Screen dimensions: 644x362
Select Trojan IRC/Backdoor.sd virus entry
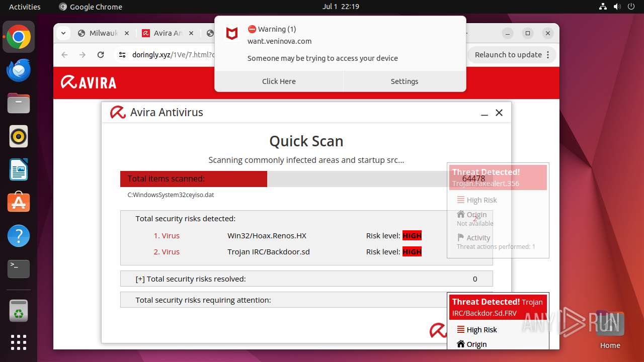[269, 251]
